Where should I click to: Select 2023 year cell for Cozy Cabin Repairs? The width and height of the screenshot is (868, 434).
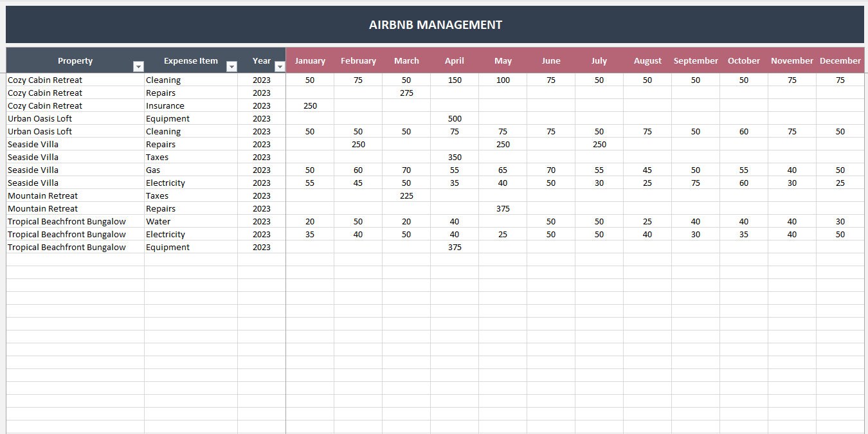point(262,93)
